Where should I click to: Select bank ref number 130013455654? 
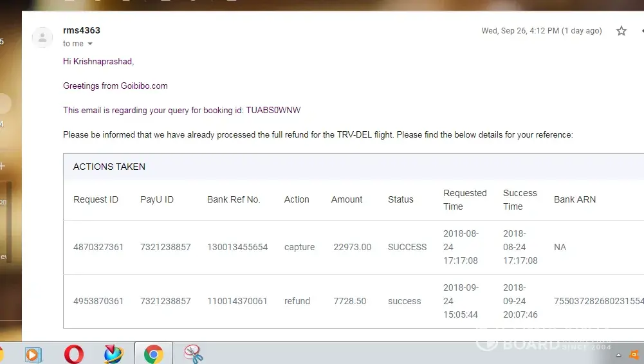tap(237, 247)
